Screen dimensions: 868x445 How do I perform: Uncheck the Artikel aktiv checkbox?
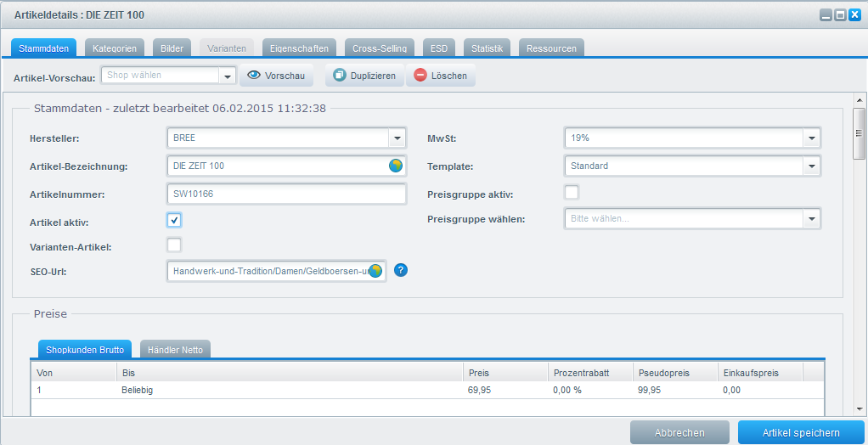tap(174, 220)
